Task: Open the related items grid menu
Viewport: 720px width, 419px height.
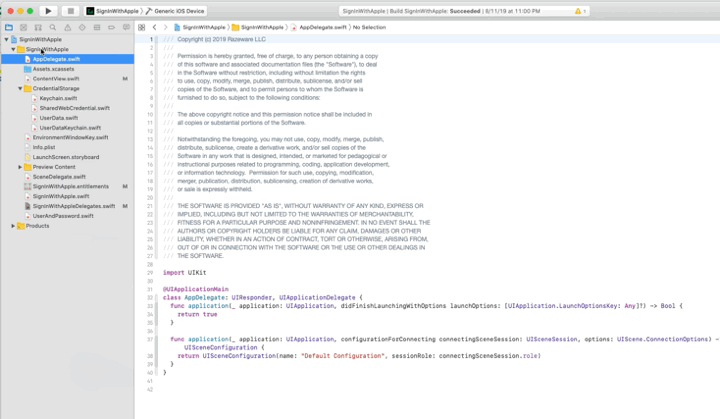Action: pyautogui.click(x=141, y=28)
